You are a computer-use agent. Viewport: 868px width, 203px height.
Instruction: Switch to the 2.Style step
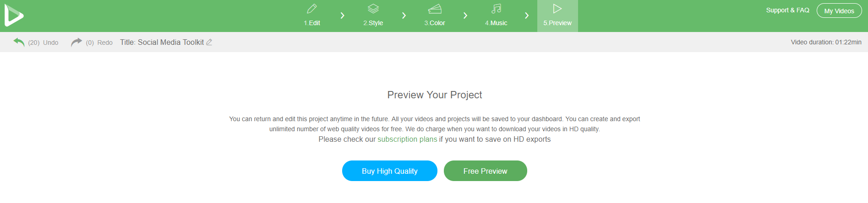click(x=373, y=16)
